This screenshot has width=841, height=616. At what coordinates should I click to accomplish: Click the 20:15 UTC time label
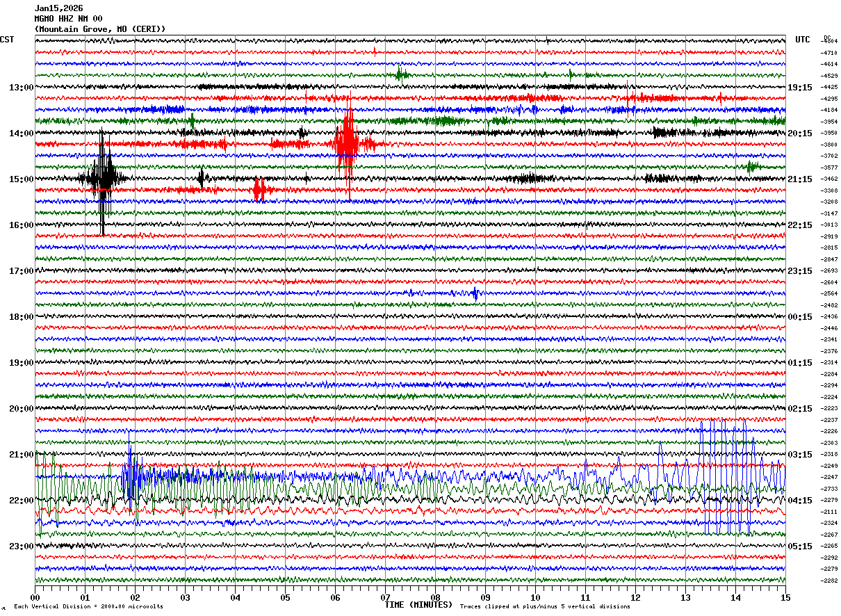[x=800, y=133]
